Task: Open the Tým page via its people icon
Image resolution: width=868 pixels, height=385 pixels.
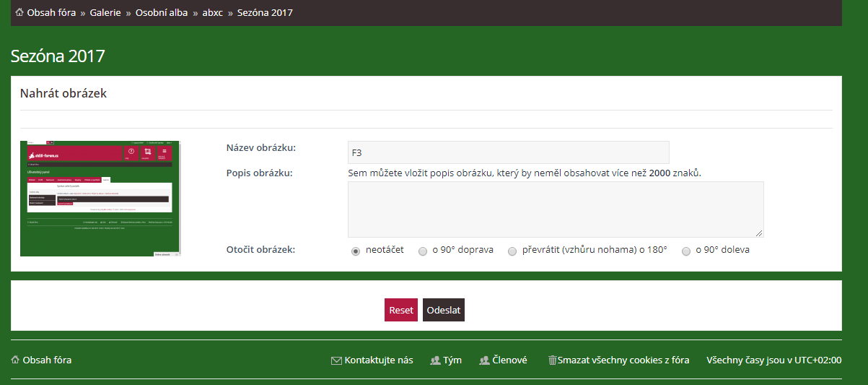Action: (435, 360)
